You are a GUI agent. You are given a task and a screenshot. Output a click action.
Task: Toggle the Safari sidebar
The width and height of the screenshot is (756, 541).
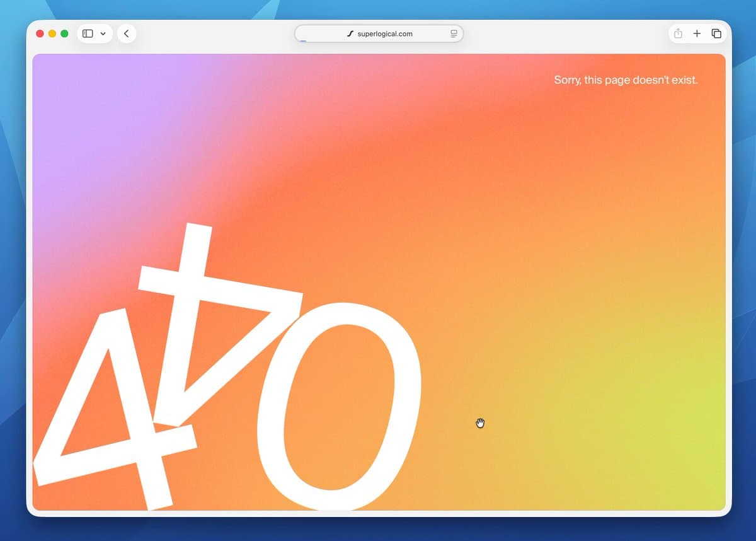pos(88,33)
